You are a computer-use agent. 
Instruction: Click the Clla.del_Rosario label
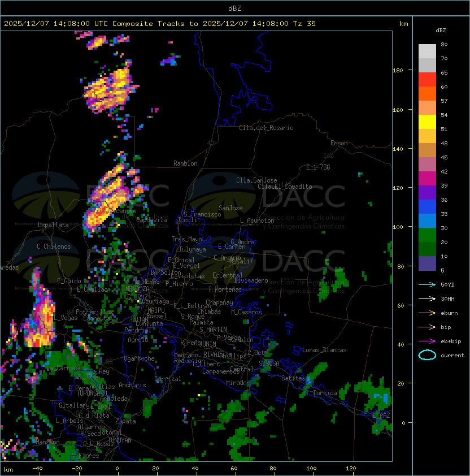(266, 128)
